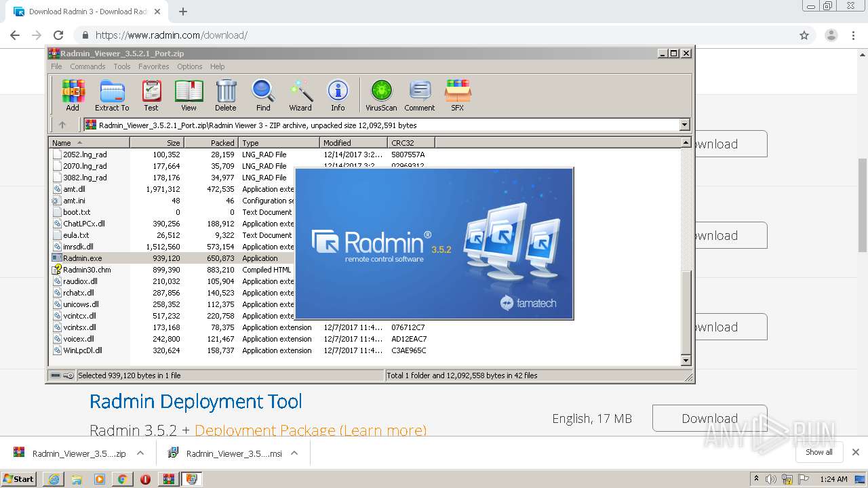Screen dimensions: 868x488
Task: Open Windows Start menu
Action: [19, 479]
